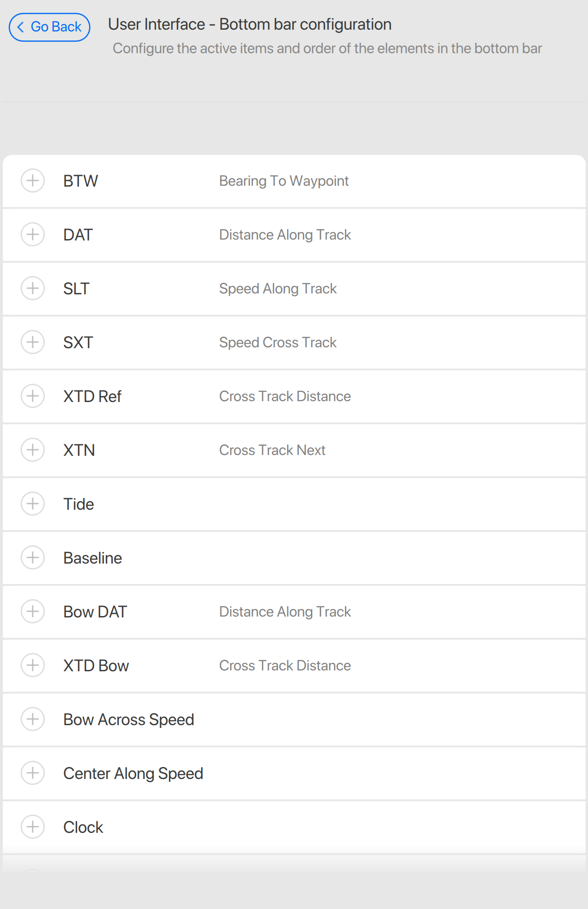Click plus icon for XTD Bow

click(32, 665)
